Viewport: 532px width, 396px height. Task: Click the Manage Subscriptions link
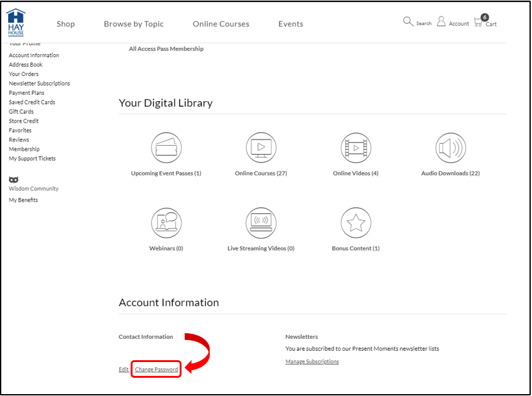click(x=312, y=361)
